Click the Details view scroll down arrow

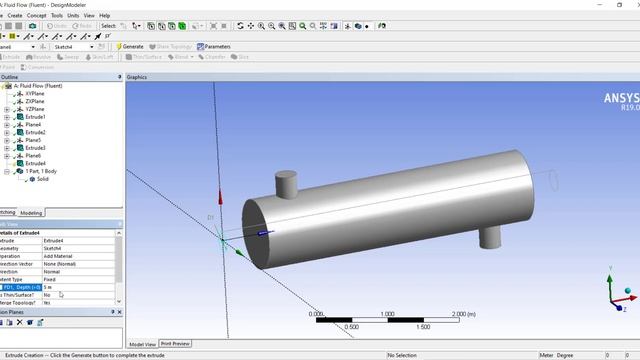119,302
